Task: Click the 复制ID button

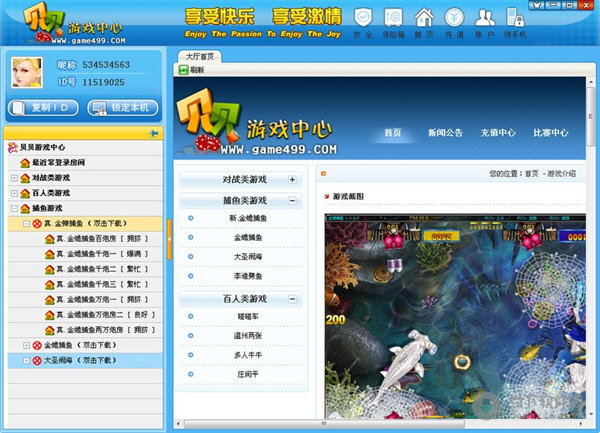Action: 43,108
